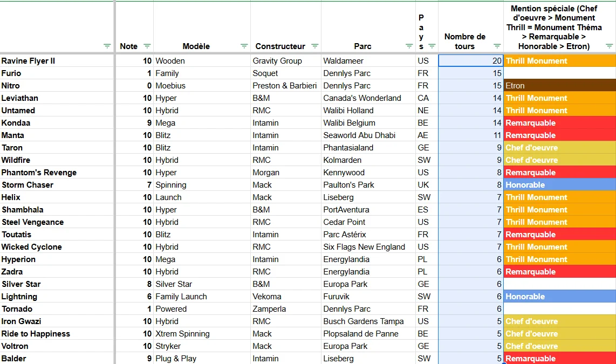Click the Constructeur column filter icon

(x=315, y=46)
